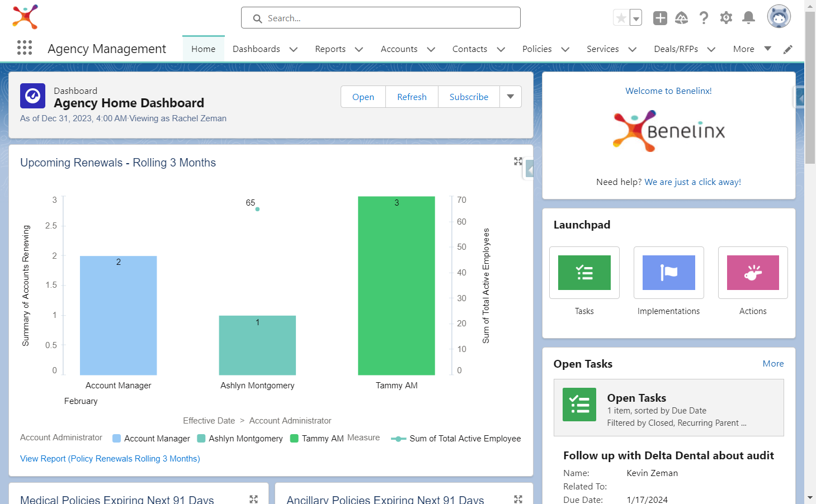Expand the Accounts tab chevron
The image size is (816, 504).
click(x=431, y=49)
